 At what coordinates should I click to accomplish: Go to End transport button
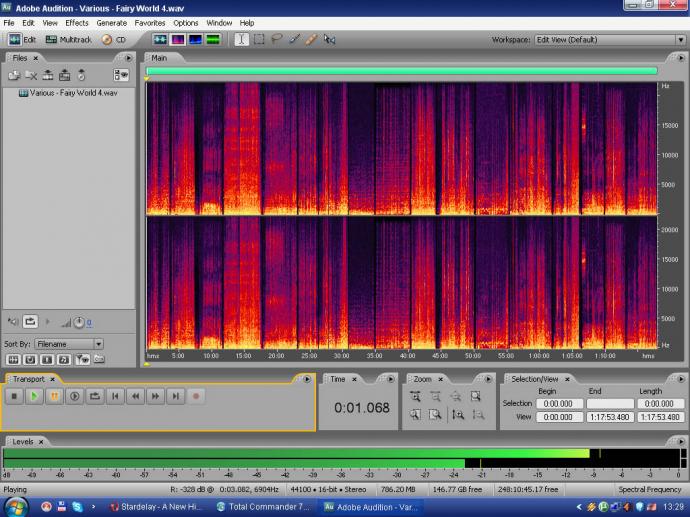pos(176,396)
